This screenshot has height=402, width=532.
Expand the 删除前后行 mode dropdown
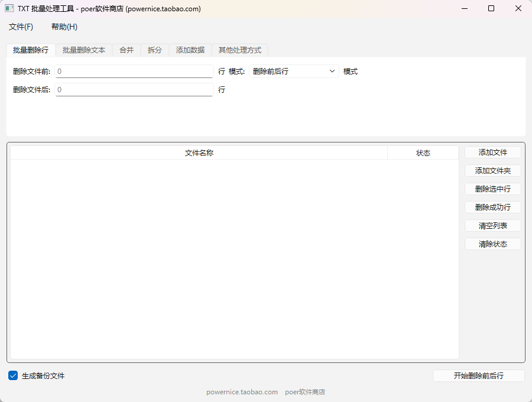[x=294, y=72]
